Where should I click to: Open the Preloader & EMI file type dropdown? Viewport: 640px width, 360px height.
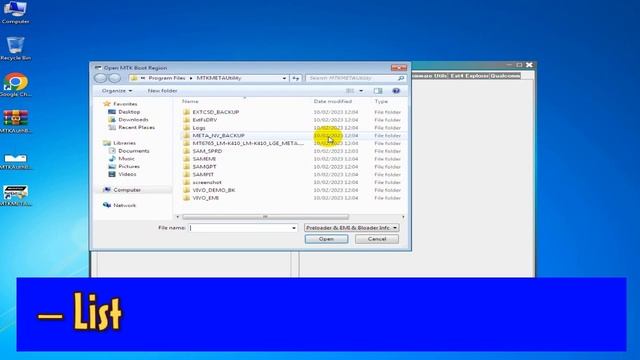click(351, 228)
